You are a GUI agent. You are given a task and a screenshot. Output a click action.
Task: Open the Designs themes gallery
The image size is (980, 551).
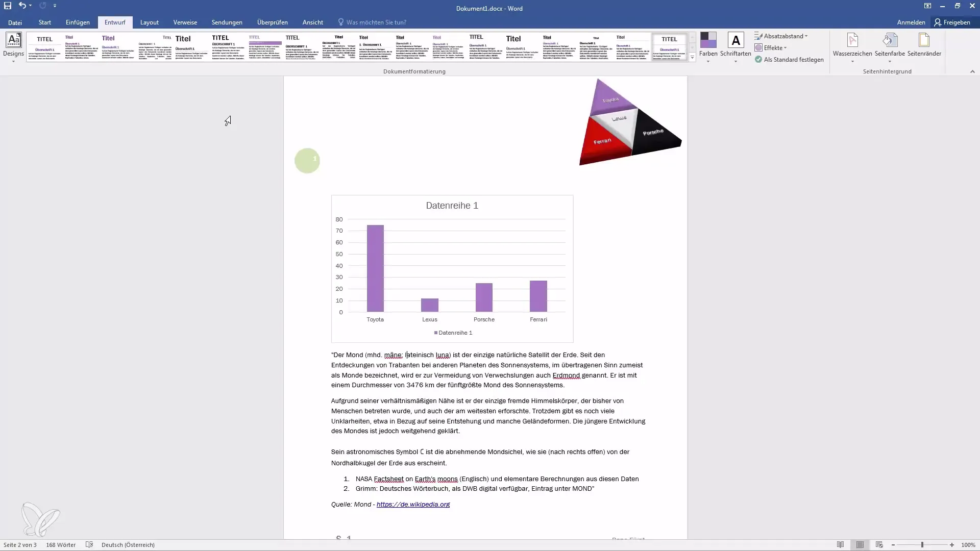[14, 48]
